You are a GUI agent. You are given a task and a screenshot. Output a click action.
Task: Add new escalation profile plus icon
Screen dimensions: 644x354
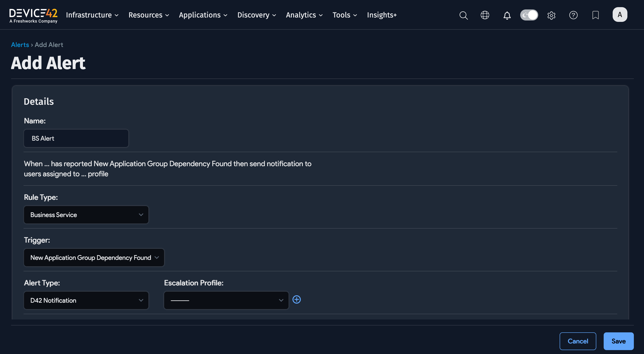point(296,299)
